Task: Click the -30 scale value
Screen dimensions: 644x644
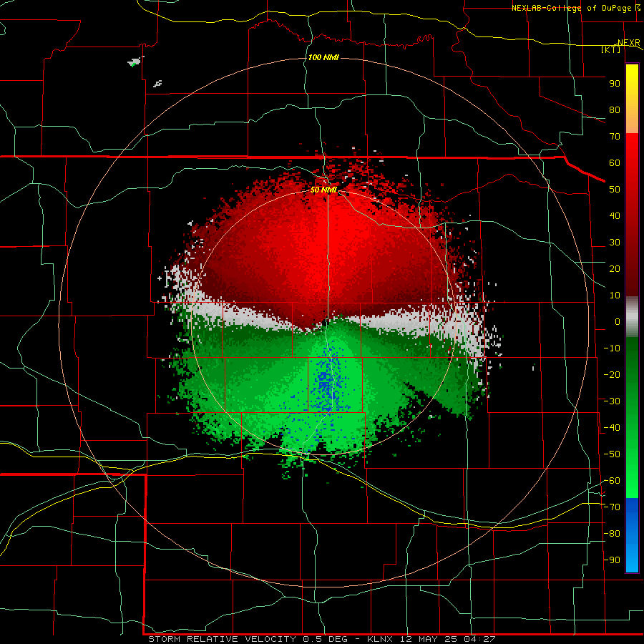Action: [612, 401]
